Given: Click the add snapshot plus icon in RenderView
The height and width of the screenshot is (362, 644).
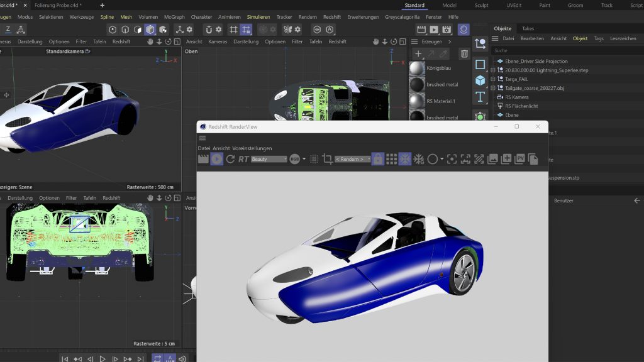Looking at the screenshot, I should (x=506, y=159).
